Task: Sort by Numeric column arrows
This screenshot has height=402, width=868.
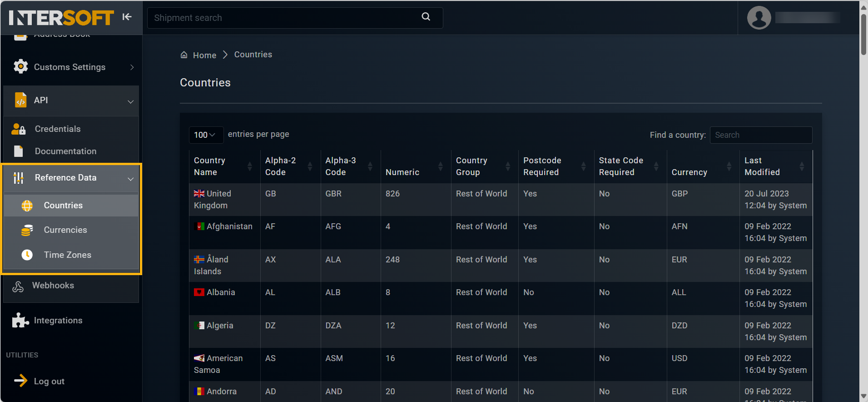Action: (440, 166)
